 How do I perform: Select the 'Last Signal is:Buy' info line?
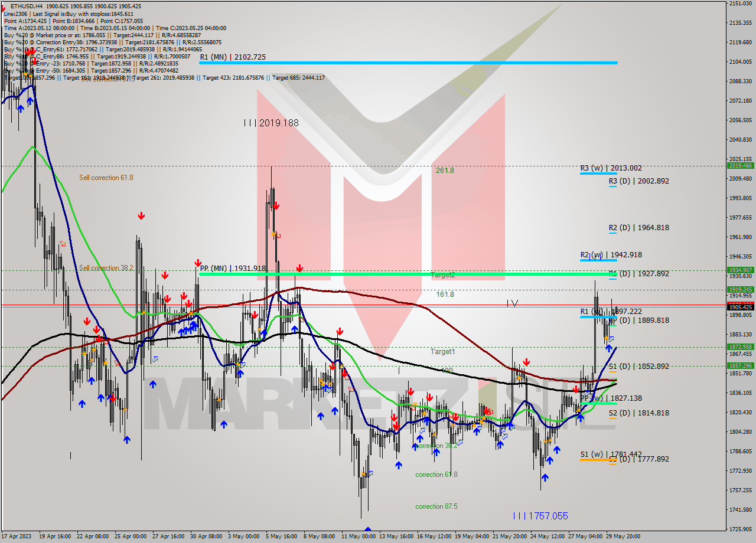pos(68,14)
